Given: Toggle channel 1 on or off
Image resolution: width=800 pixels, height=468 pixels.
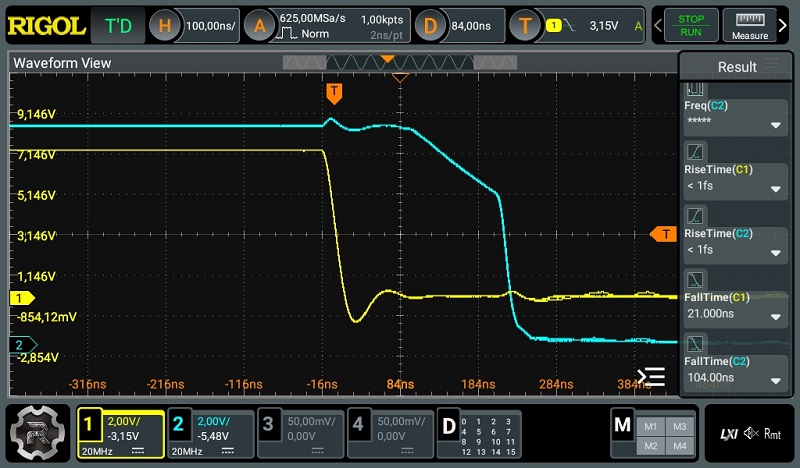Looking at the screenshot, I should (121, 434).
